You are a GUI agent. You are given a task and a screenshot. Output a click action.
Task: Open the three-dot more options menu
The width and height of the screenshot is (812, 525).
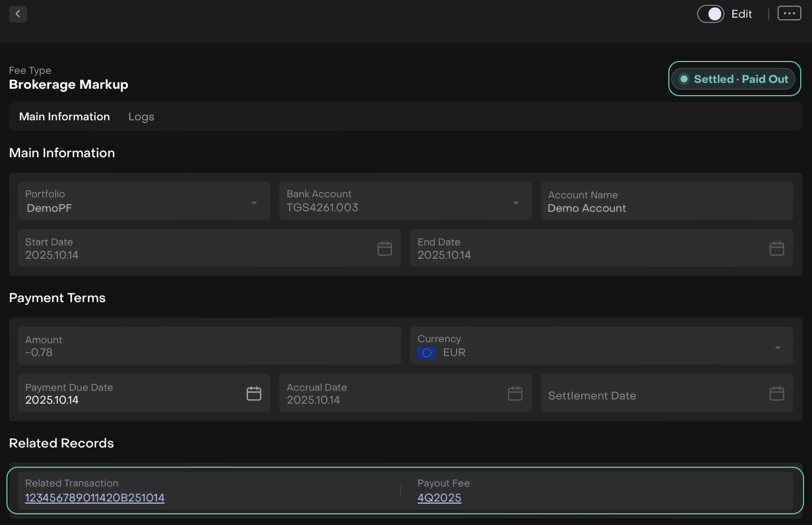click(789, 13)
